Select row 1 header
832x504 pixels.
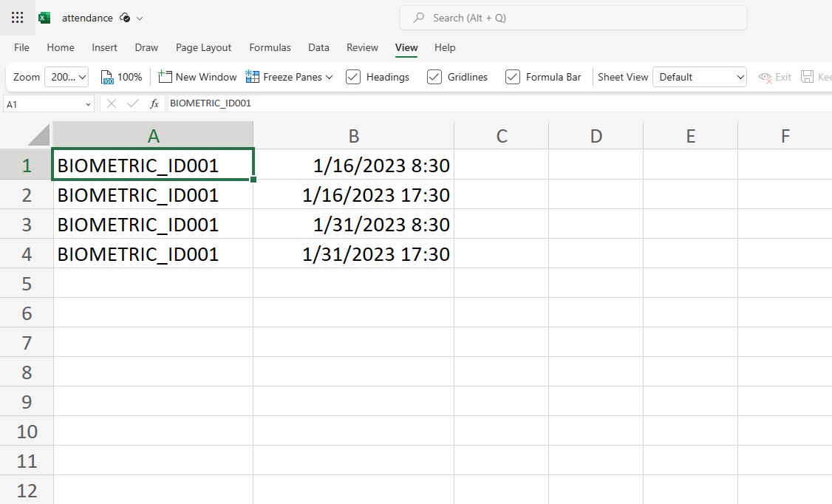(x=27, y=165)
